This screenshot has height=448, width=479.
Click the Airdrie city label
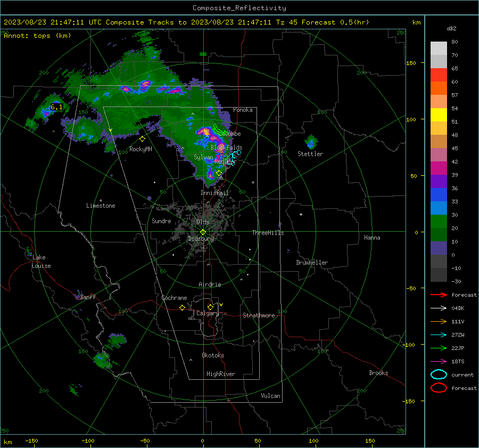pyautogui.click(x=210, y=284)
